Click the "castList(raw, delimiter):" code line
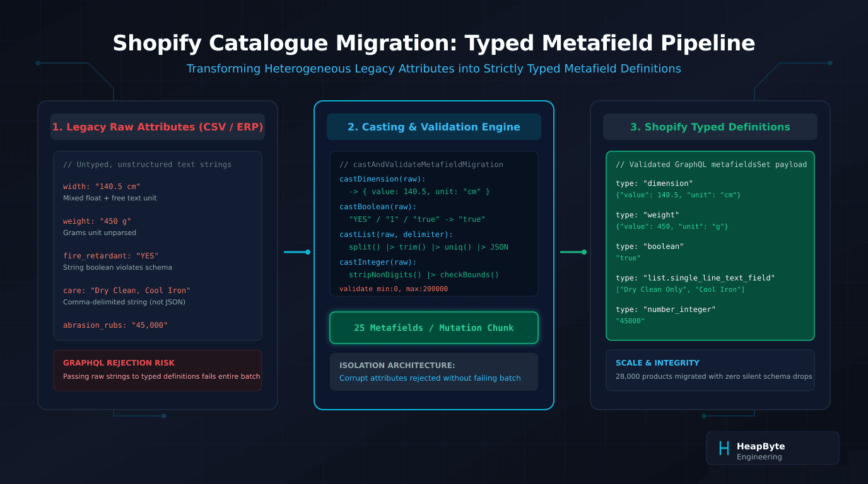This screenshot has height=484, width=868. pos(396,234)
